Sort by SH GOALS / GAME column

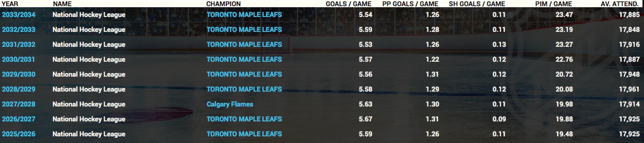477,4
